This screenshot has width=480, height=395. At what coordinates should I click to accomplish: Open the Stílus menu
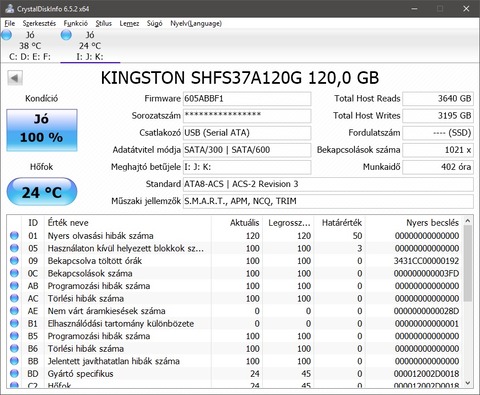point(104,23)
